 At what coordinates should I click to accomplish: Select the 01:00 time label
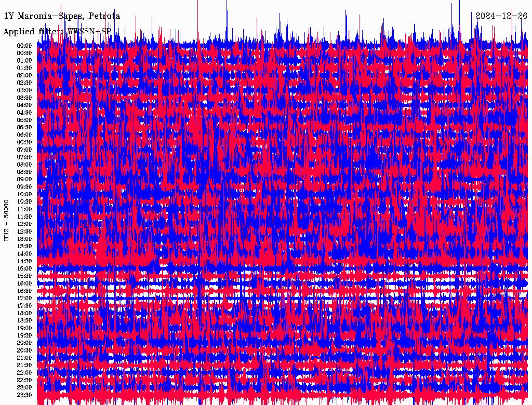point(24,61)
